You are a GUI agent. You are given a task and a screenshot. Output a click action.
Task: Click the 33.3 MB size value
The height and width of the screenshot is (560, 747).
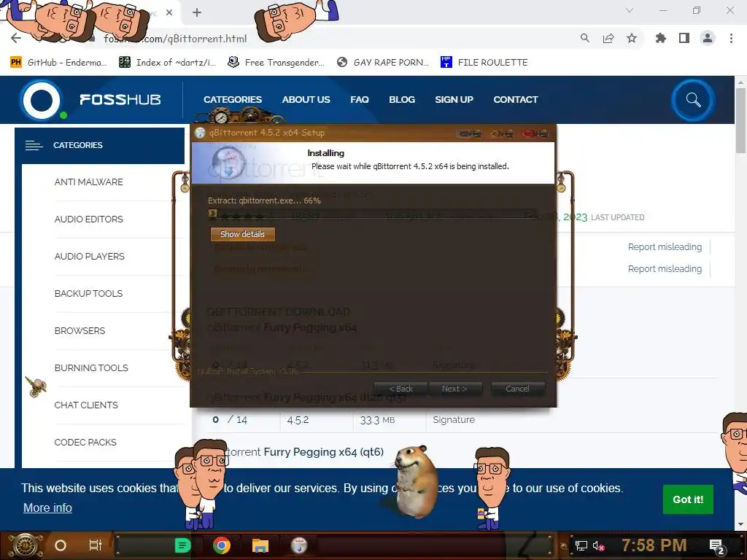[377, 420]
